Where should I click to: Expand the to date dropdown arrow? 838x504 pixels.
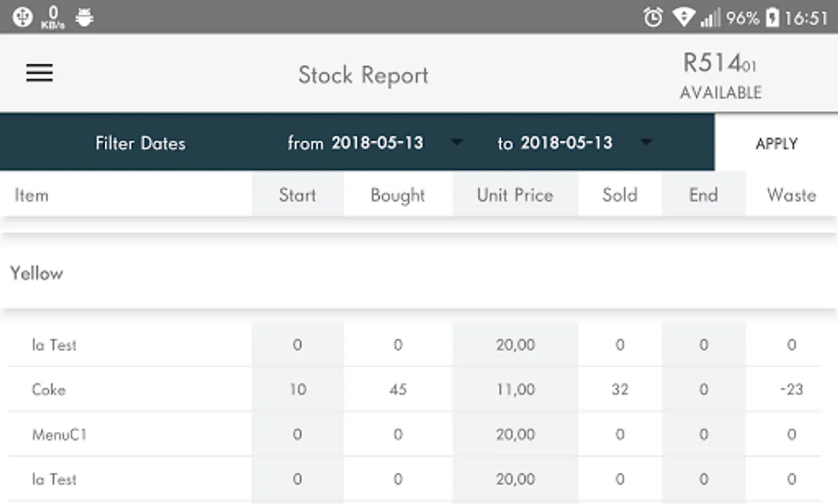[646, 142]
